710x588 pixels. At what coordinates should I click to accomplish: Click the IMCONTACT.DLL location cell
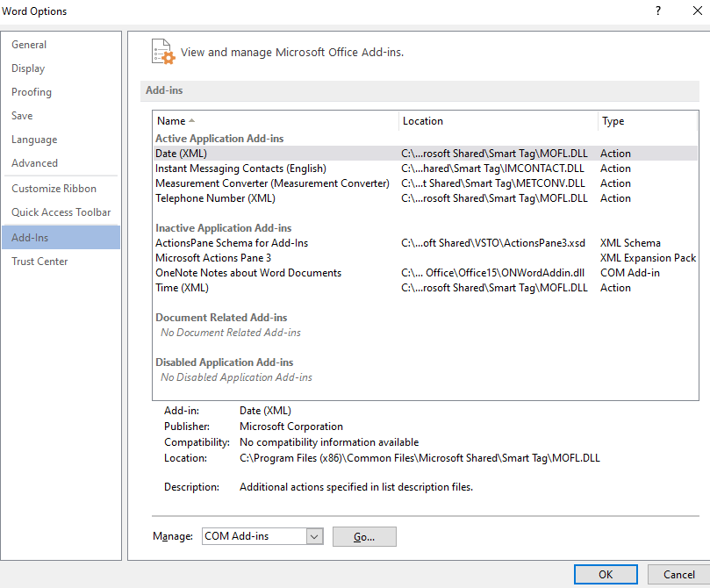click(492, 169)
